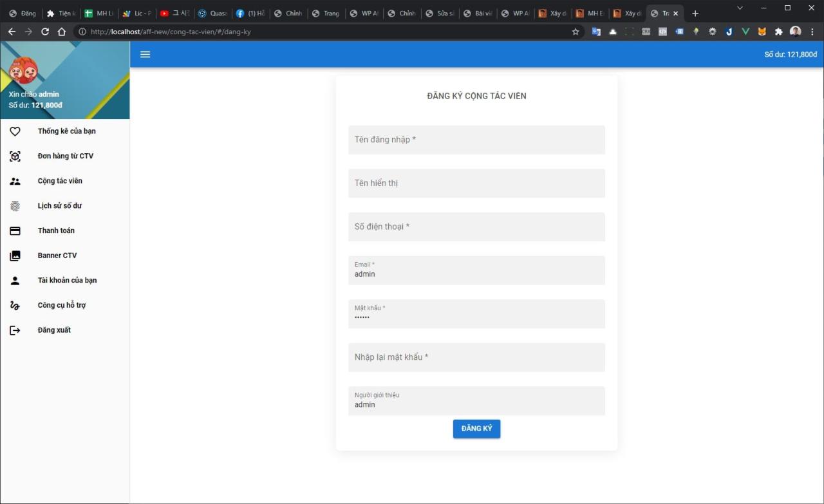Viewport: 824px width, 504px height.
Task: Click the fingerprint icon beside Lịch sử số dư
Action: tap(15, 205)
